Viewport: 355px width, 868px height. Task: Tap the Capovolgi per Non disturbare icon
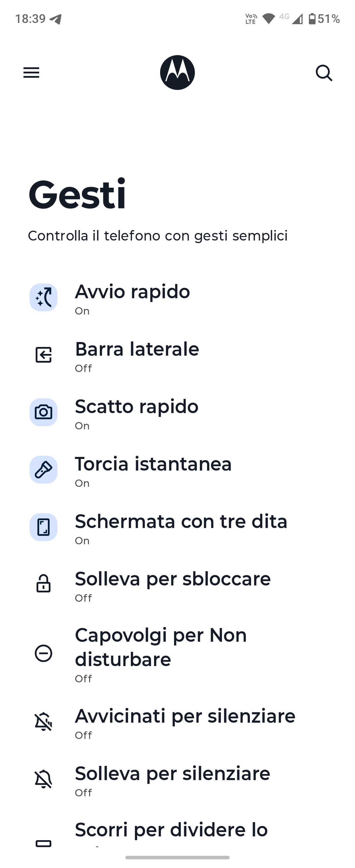(x=44, y=653)
